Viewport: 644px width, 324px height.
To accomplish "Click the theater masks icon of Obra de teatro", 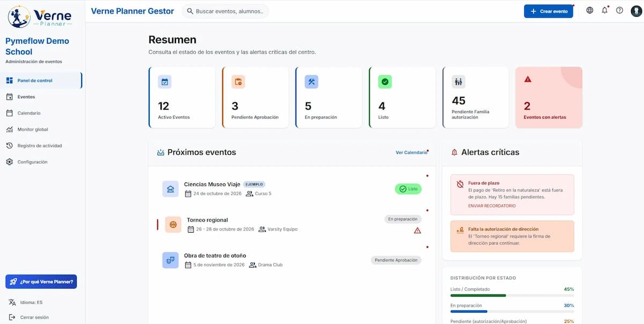I will (x=171, y=260).
